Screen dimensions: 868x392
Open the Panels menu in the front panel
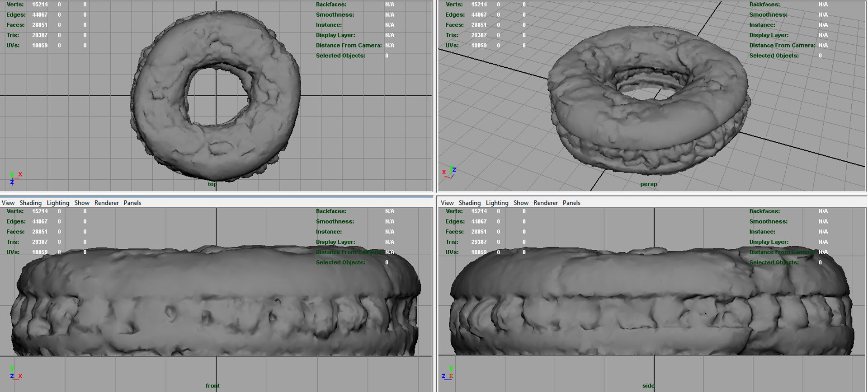tap(132, 203)
